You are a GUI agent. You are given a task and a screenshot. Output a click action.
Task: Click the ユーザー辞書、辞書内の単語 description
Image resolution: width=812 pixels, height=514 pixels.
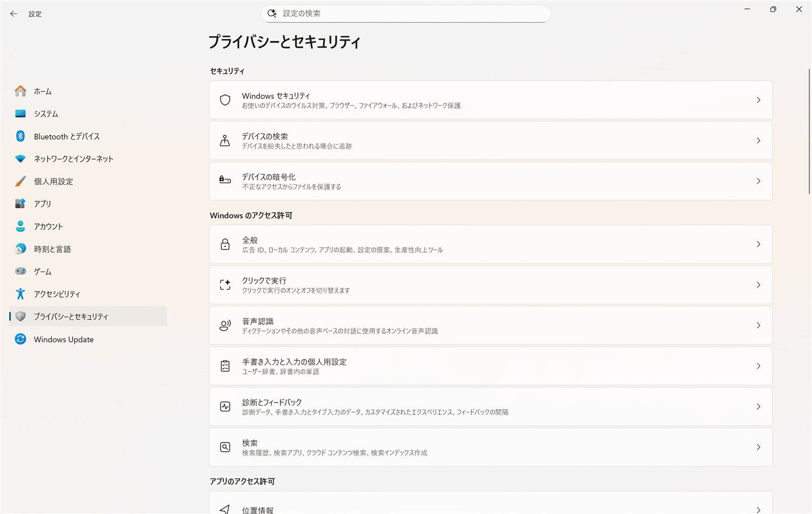click(280, 372)
